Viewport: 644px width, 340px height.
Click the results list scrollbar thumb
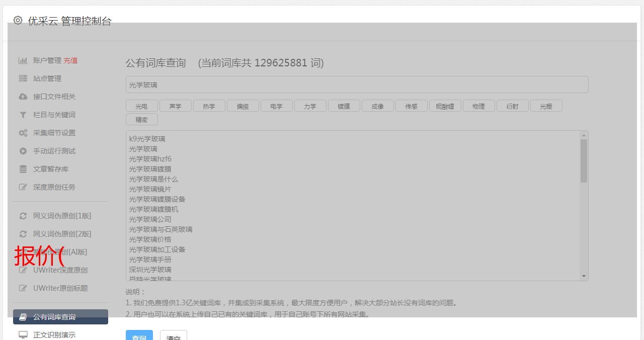click(x=584, y=161)
